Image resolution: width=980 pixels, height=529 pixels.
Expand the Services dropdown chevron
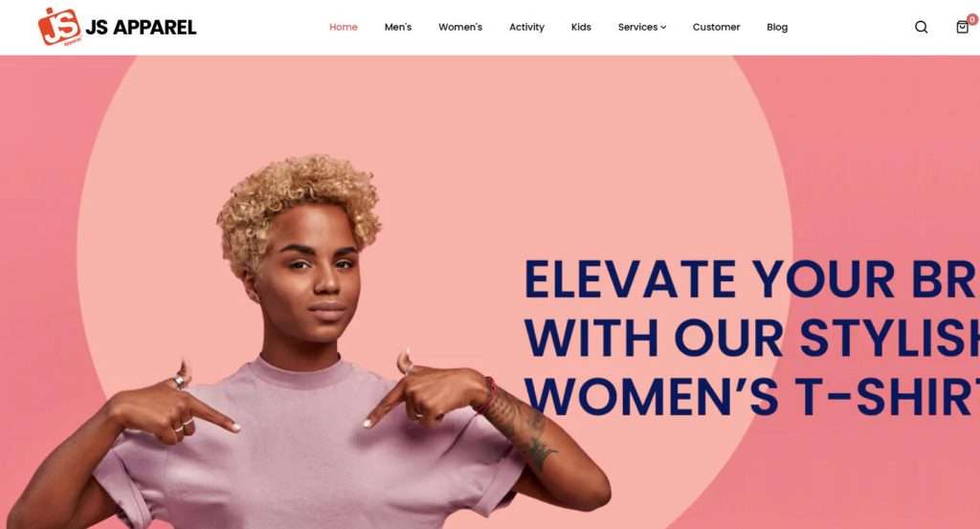[663, 28]
